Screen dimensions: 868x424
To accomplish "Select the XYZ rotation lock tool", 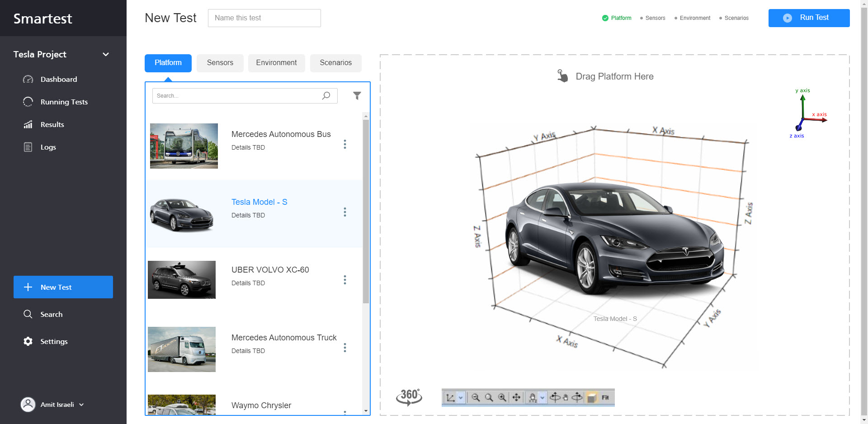I will tap(533, 397).
